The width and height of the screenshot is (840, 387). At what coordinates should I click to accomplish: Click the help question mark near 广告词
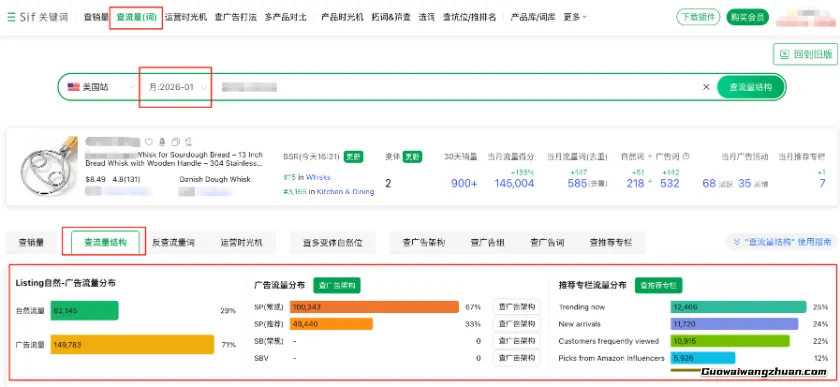click(x=686, y=157)
